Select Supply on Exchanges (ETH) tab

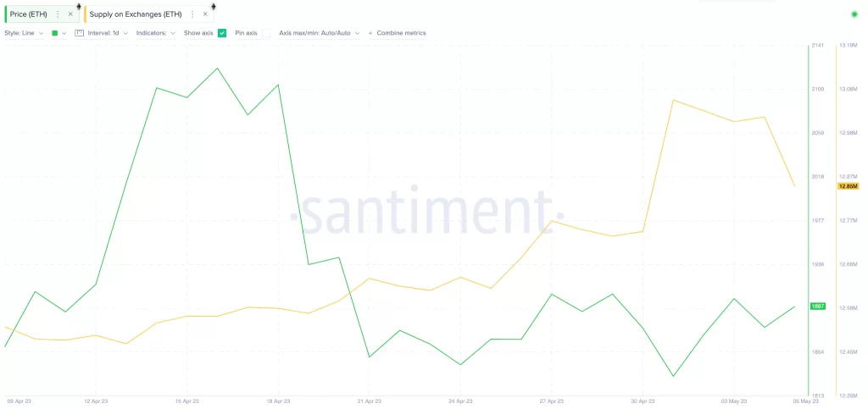tap(136, 14)
